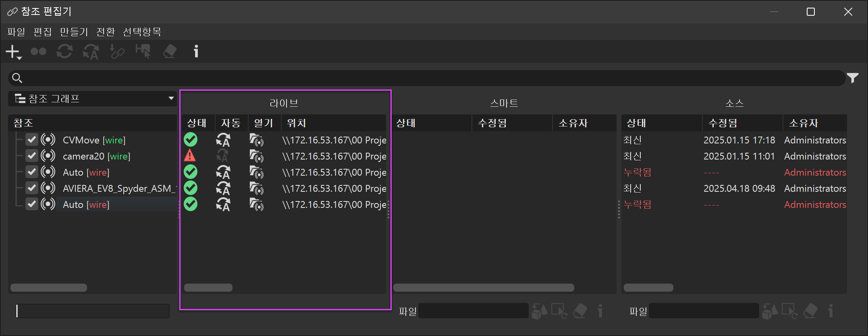Click the auto-update toolbar icon with letter A
This screenshot has width=868, height=336.
point(91,52)
